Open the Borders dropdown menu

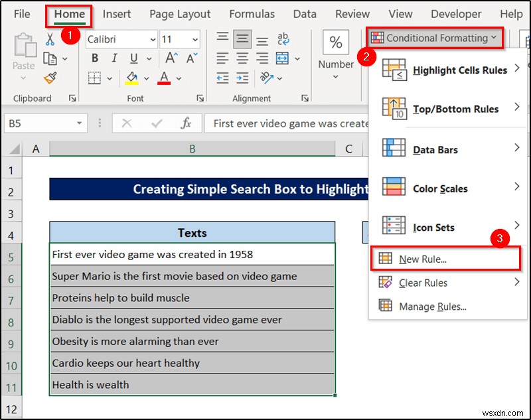pyautogui.click(x=110, y=78)
